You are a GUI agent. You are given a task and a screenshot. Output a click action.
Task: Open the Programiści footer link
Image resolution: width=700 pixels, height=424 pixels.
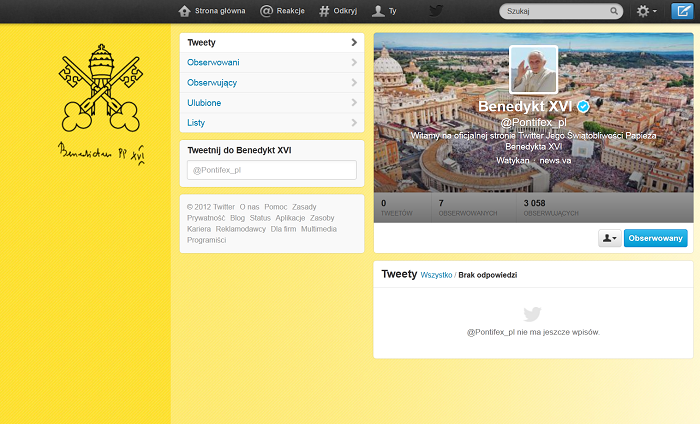206,240
